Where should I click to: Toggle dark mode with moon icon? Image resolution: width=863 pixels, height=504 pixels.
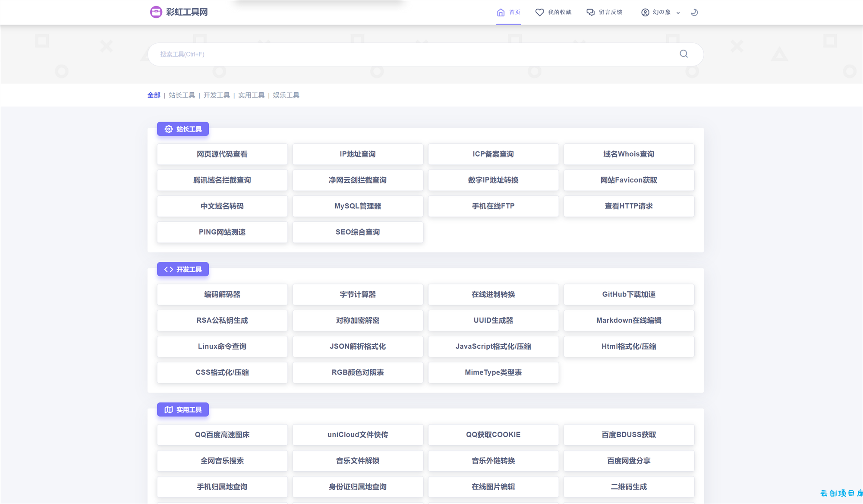[x=694, y=13]
